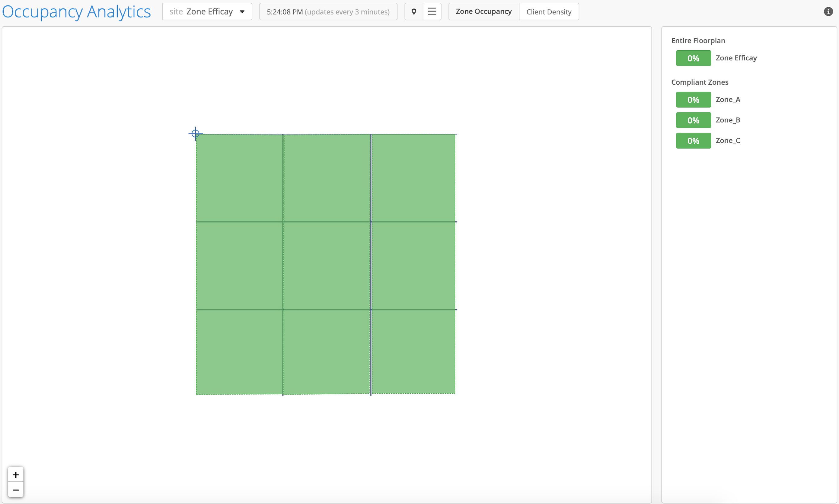
Task: Click the info icon at top right
Action: click(828, 11)
